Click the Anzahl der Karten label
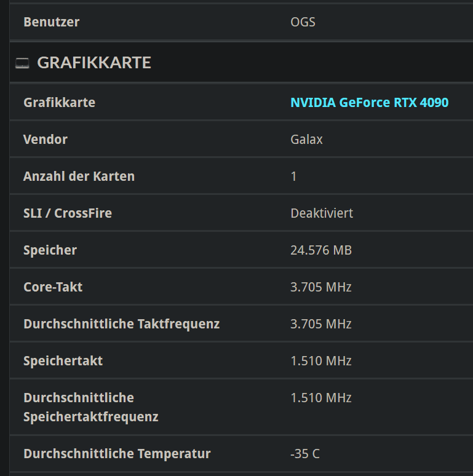This screenshot has width=473, height=476. pos(79,177)
